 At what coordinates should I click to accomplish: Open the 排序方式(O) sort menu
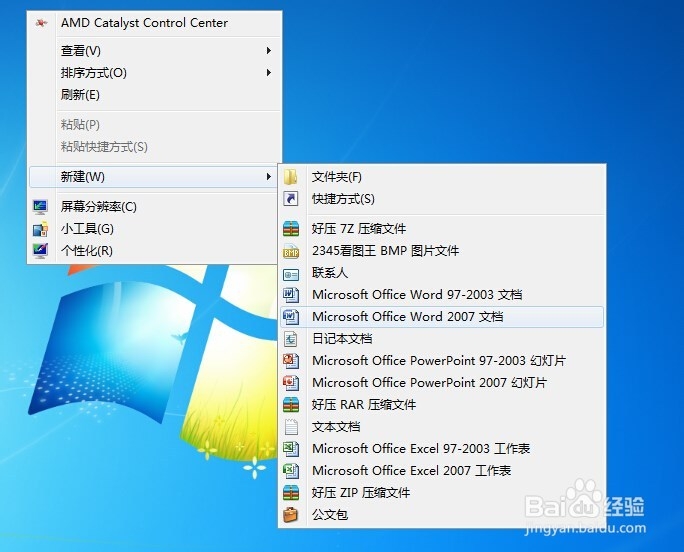coord(154,72)
